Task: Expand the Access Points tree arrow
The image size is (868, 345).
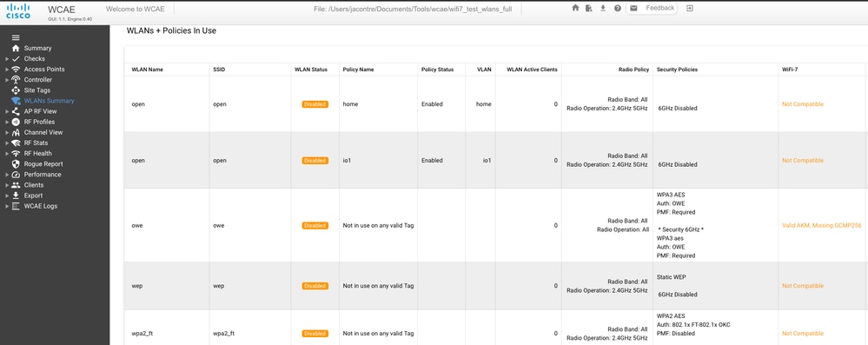Action: (x=7, y=70)
